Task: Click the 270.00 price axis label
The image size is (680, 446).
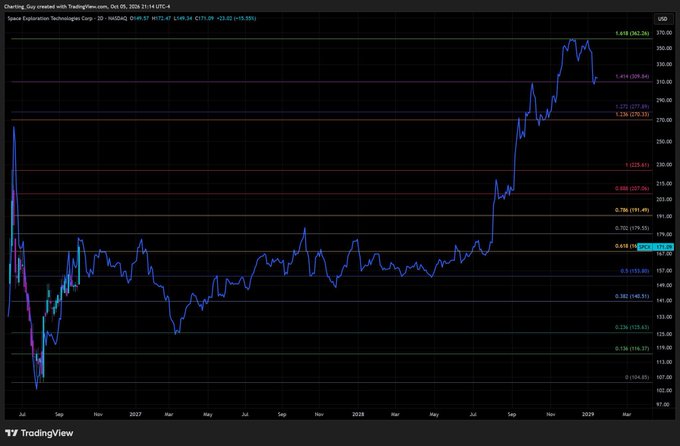Action: pos(664,120)
